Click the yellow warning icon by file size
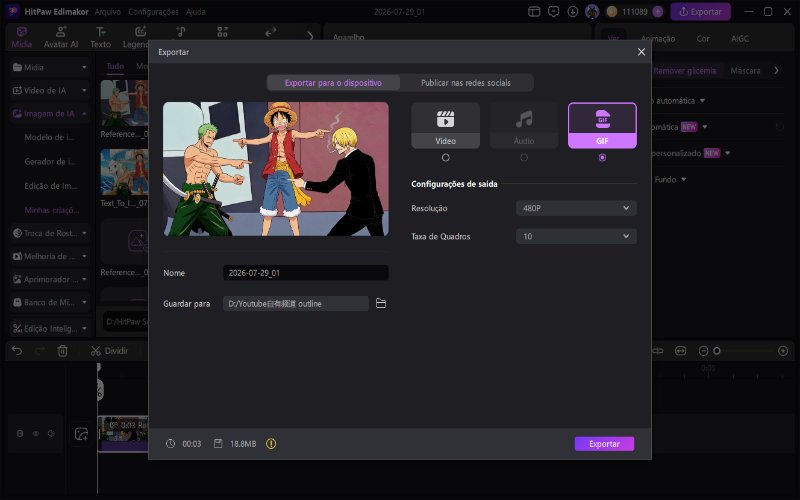Viewport: 800px width, 500px height. 271,444
